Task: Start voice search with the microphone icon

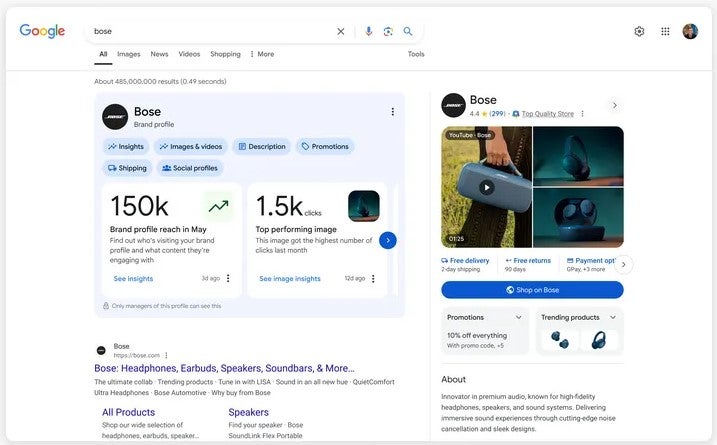Action: pyautogui.click(x=368, y=31)
